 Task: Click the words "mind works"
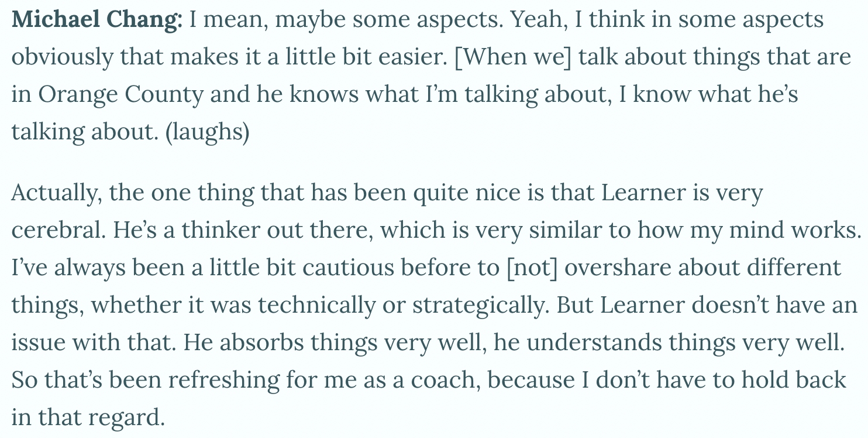coord(800,230)
